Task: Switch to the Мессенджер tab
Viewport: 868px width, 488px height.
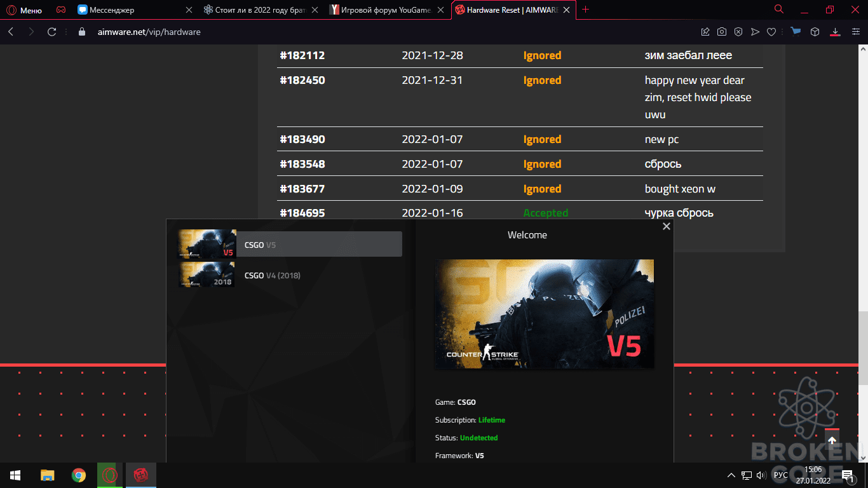Action: [x=135, y=10]
